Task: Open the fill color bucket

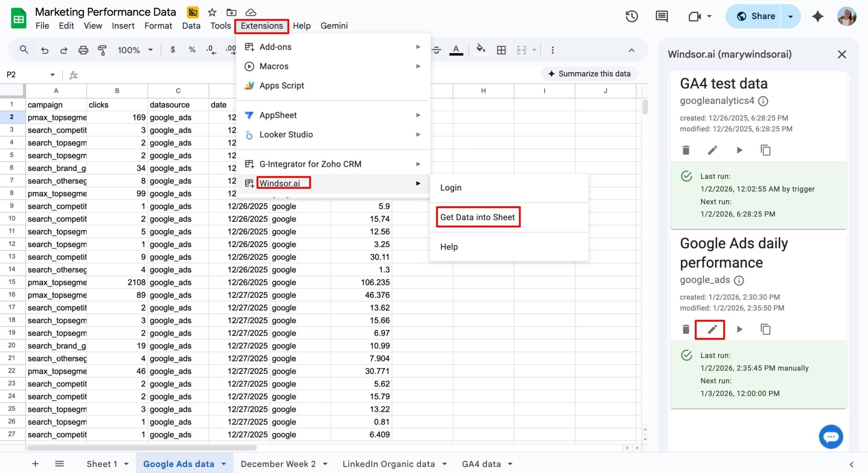Action: point(481,50)
